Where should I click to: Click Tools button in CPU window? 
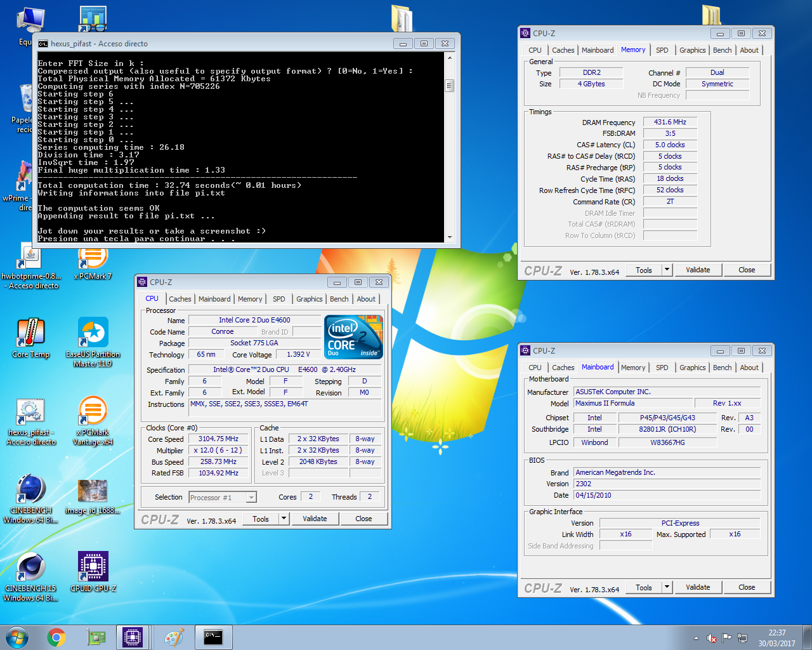tap(261, 519)
